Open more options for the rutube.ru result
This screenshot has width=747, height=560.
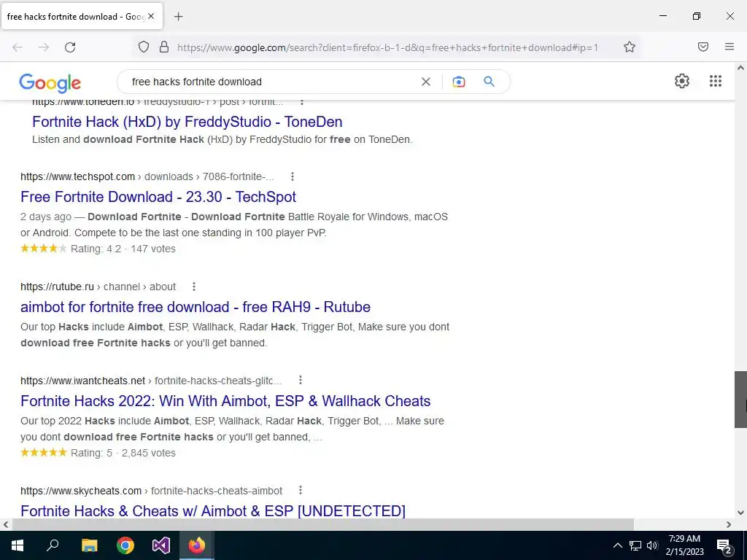coord(194,287)
